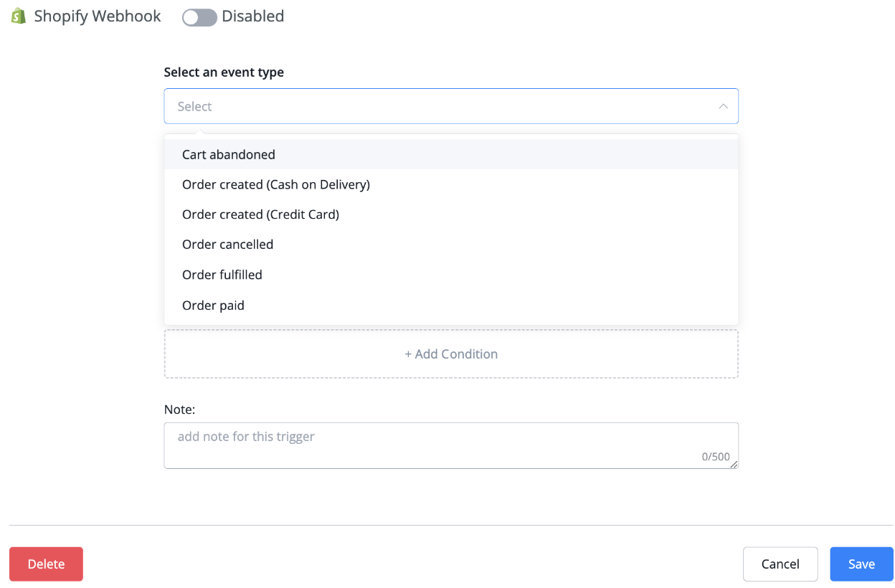This screenshot has width=895, height=588.
Task: Enable the Shopify Webhook toggle switch
Action: [x=199, y=17]
